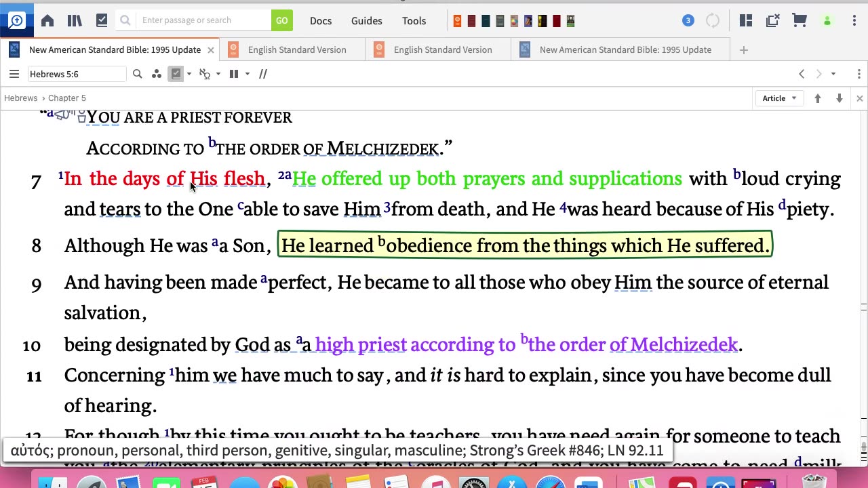Expand the interlinear options dropdown arrow
The height and width of the screenshot is (488, 868).
[x=218, y=74]
